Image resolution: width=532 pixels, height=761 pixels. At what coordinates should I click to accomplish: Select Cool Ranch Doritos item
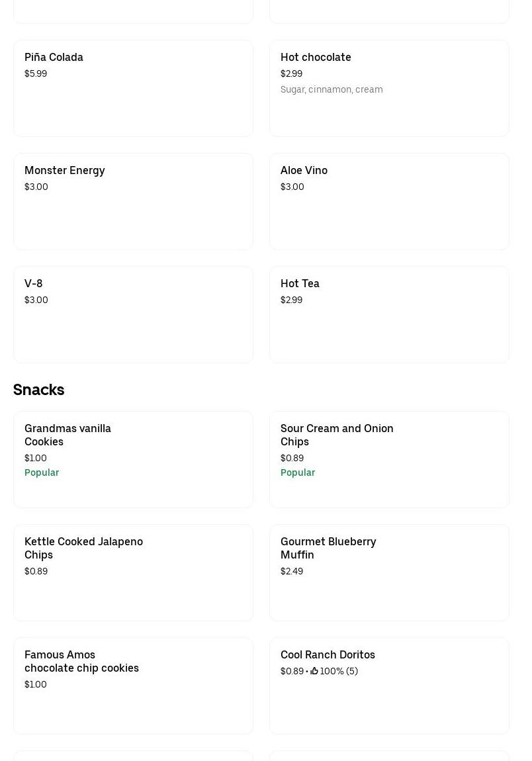[x=389, y=686]
